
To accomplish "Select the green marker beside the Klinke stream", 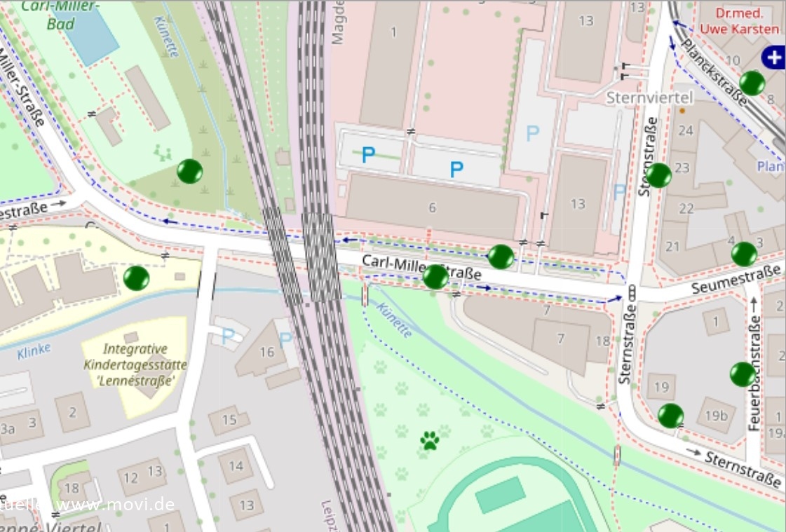I will point(136,278).
